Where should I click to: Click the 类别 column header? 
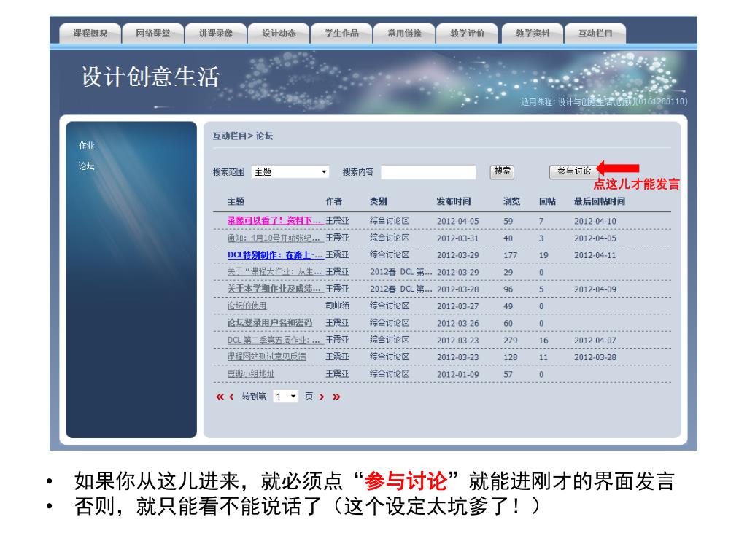(x=379, y=201)
